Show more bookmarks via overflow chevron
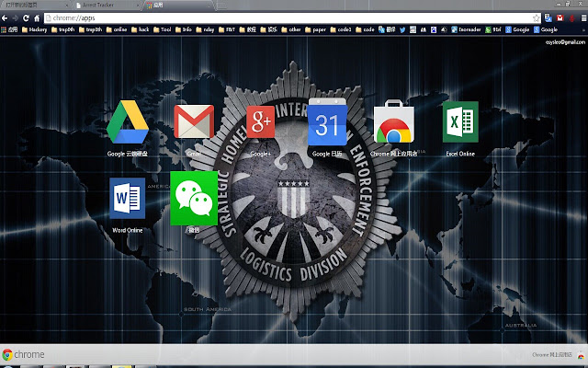The image size is (588, 368). (x=583, y=30)
